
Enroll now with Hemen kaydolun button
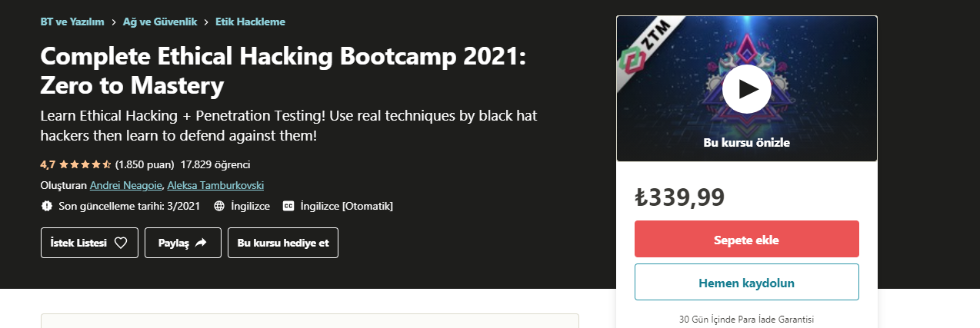(x=746, y=282)
